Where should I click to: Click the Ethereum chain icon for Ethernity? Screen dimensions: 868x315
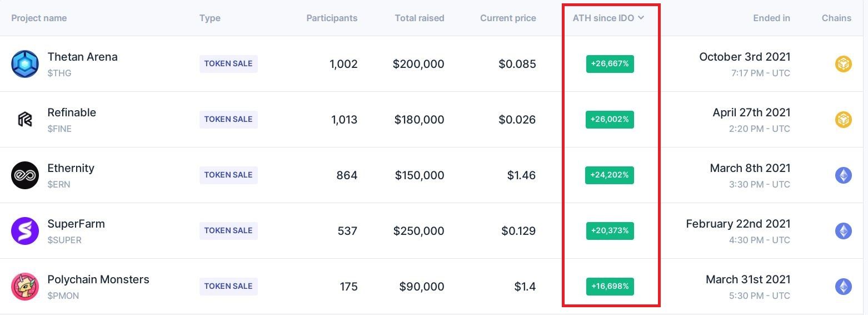click(x=843, y=175)
